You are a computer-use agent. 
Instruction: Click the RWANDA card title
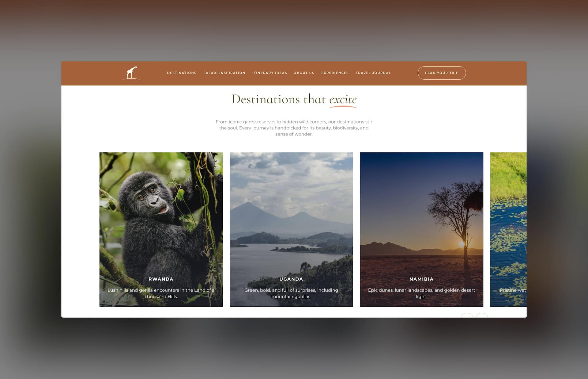[x=161, y=279]
